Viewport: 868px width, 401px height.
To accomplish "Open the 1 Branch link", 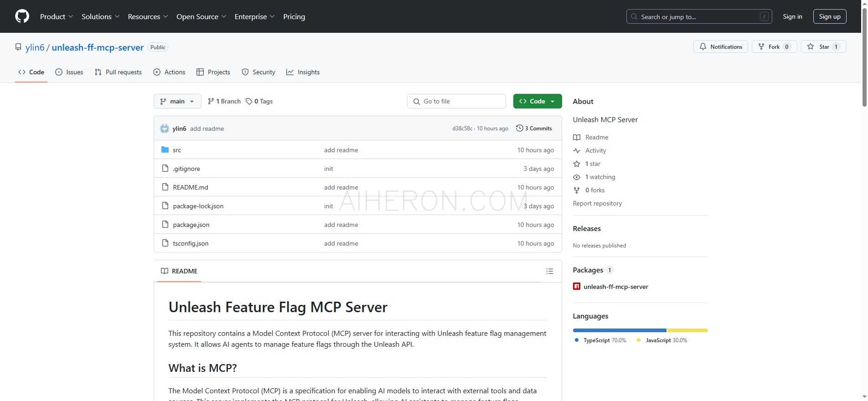I will (224, 101).
